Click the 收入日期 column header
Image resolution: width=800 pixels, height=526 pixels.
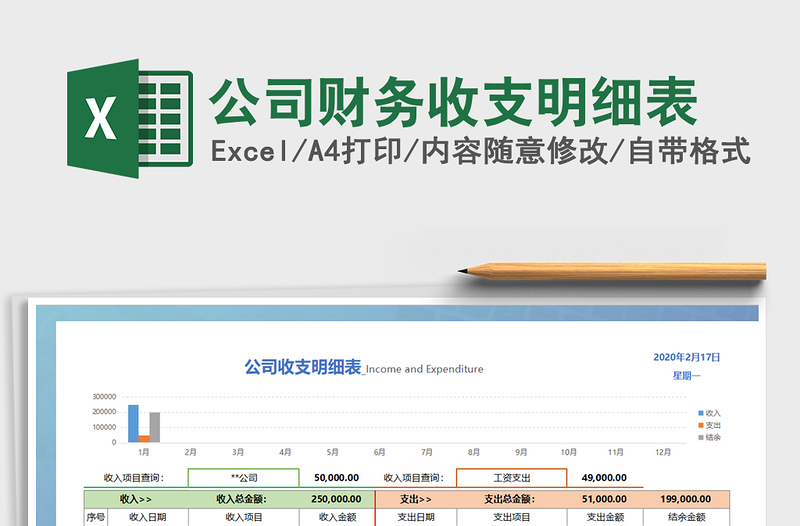(147, 517)
